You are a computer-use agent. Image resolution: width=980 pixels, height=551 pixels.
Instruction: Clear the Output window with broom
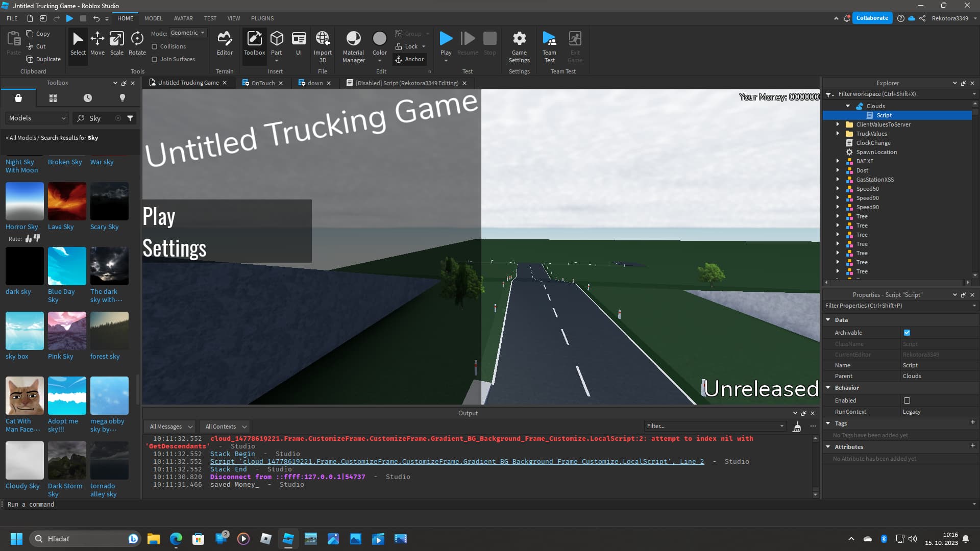[x=797, y=427]
